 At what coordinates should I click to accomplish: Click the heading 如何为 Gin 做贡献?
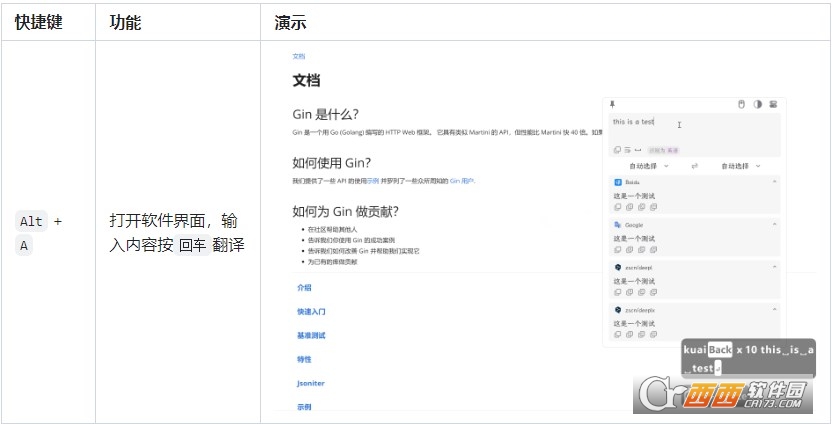(x=345, y=211)
